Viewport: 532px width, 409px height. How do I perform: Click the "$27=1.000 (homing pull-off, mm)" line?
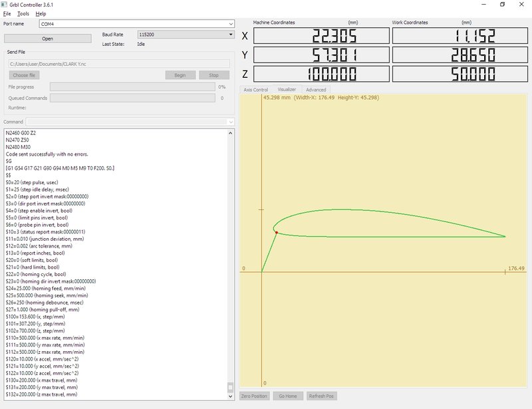[43, 309]
